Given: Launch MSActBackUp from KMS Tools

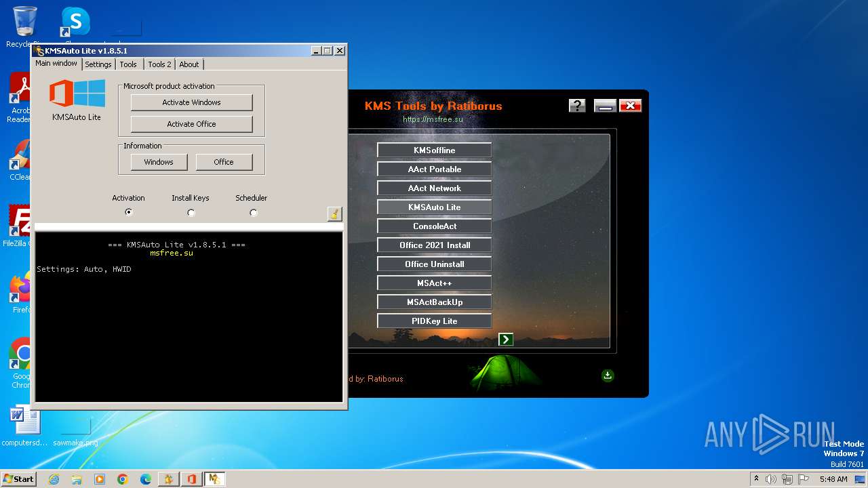Looking at the screenshot, I should (x=435, y=302).
